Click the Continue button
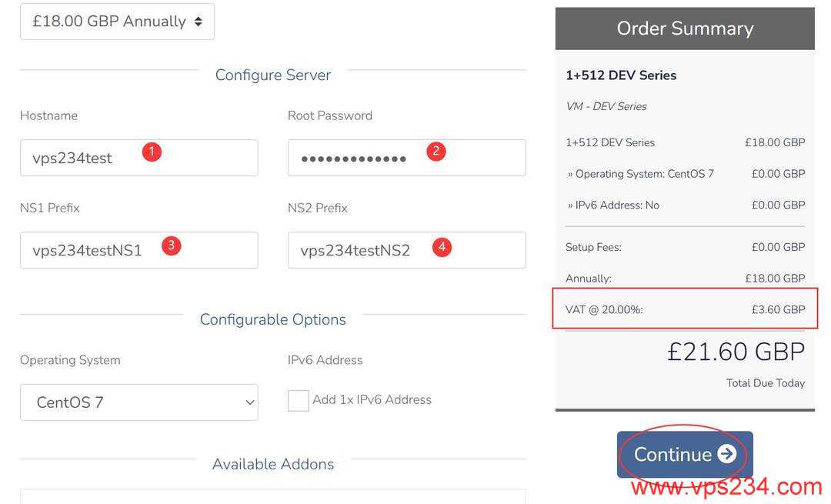The height and width of the screenshot is (504, 831). 684,454
